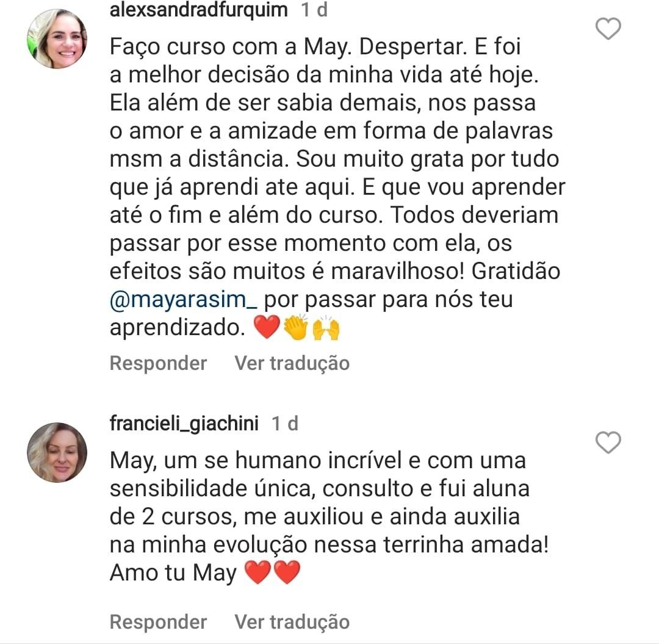Image resolution: width=659 pixels, height=644 pixels.
Task: Like alexsandradfurquim's comment with the heart
Action: (608, 29)
